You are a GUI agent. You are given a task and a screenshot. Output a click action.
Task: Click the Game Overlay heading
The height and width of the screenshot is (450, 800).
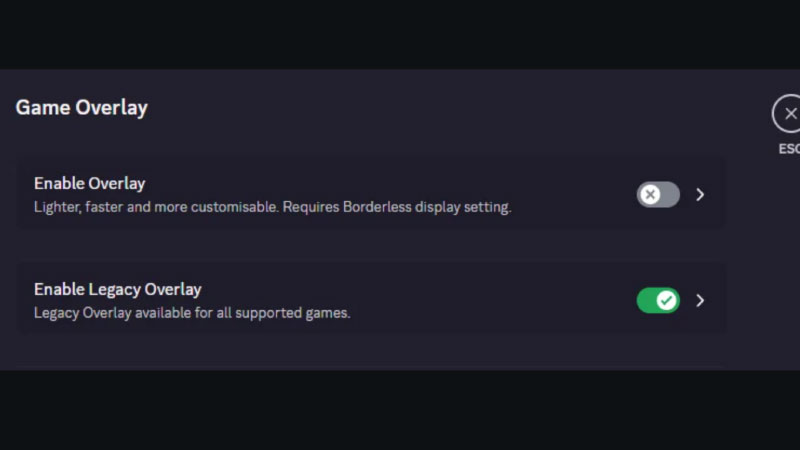click(x=81, y=107)
